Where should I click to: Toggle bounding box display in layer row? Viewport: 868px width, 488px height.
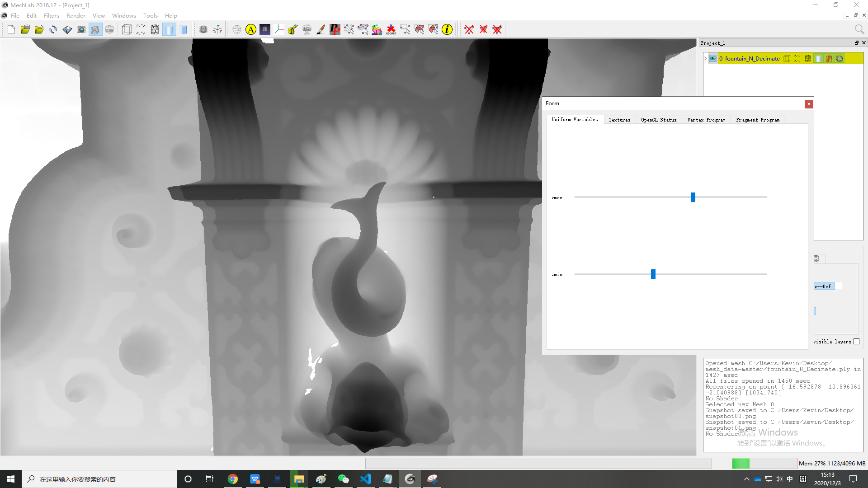coord(787,59)
